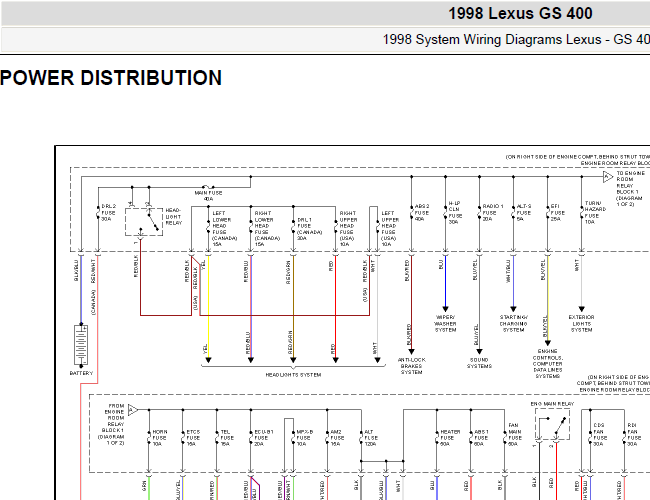Click the 'DRL 2 FUSE 30A' label
Screen dimensions: 650x500
point(109,213)
